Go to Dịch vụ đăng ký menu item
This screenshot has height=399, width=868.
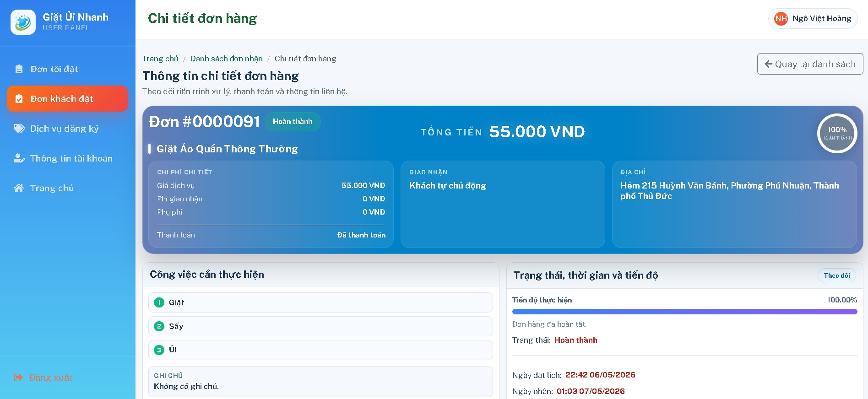click(x=68, y=129)
